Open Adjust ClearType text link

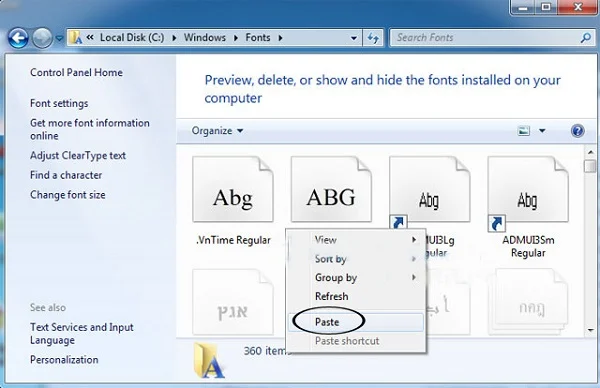(x=78, y=155)
